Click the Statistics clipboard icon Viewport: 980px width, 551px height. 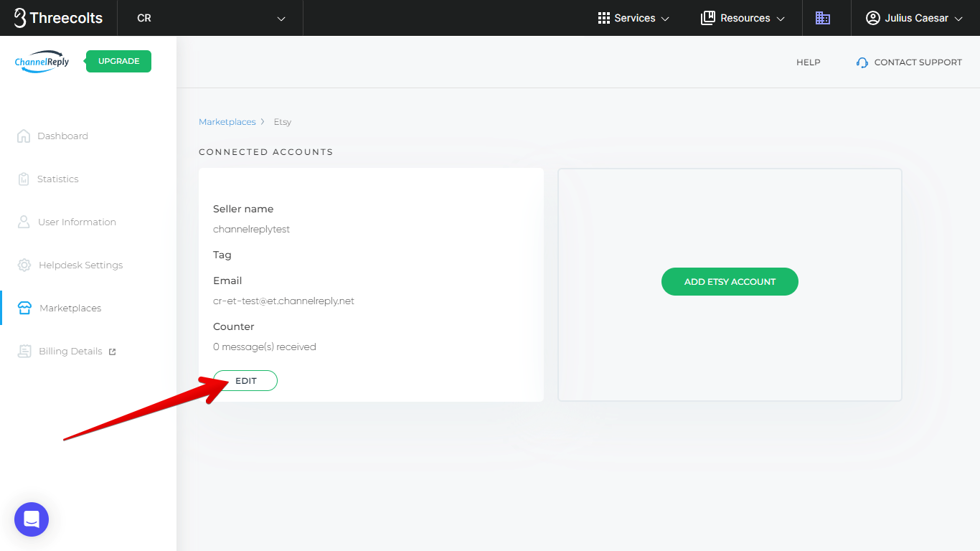(x=24, y=179)
